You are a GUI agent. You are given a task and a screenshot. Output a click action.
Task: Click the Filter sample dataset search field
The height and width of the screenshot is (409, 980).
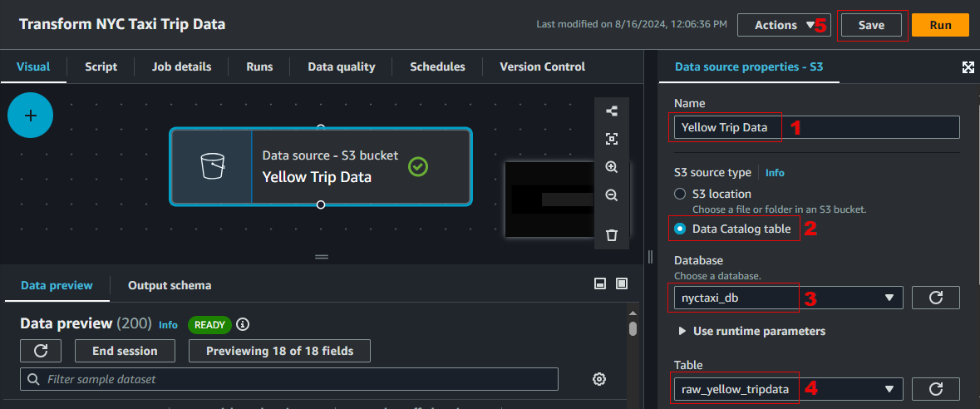(289, 379)
